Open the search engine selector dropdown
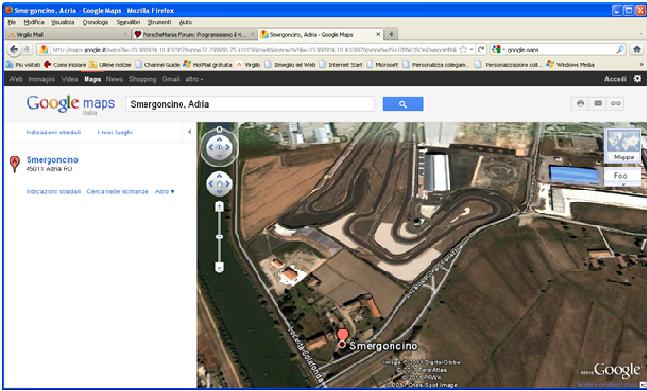This screenshot has height=391, width=647. click(x=498, y=49)
